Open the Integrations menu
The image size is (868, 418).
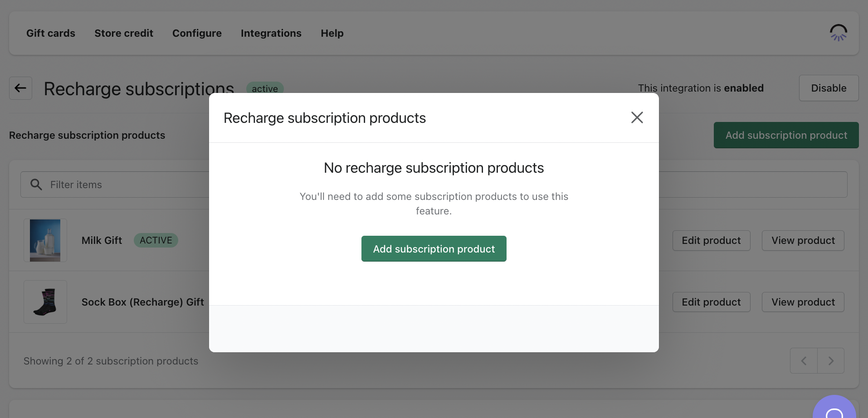tap(271, 33)
